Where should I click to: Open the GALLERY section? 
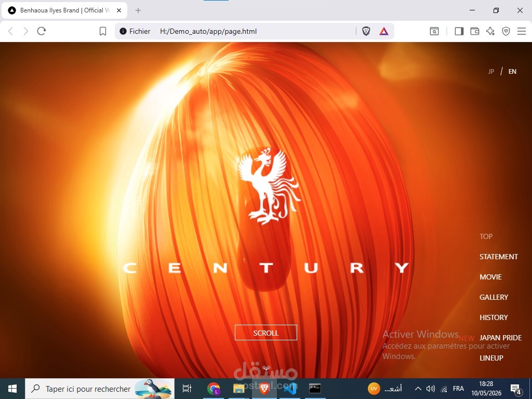point(494,297)
